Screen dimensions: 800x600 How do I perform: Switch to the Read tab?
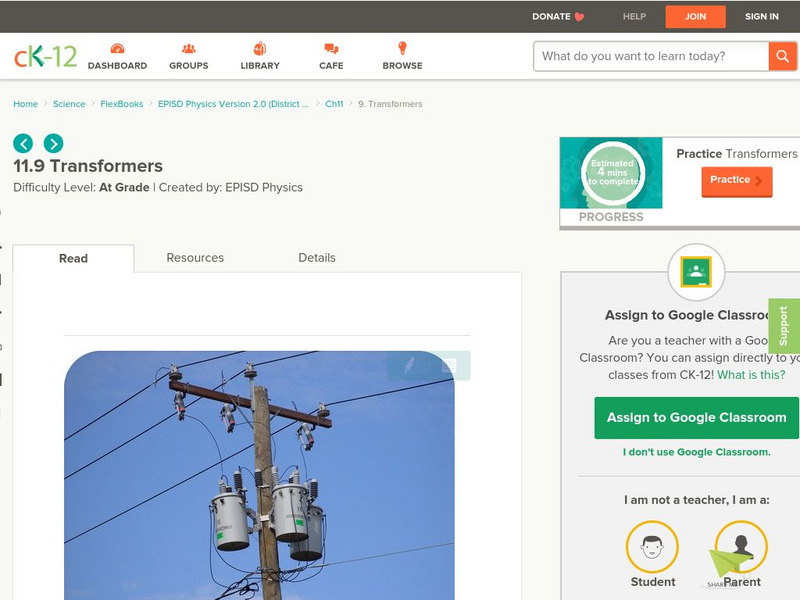point(73,258)
